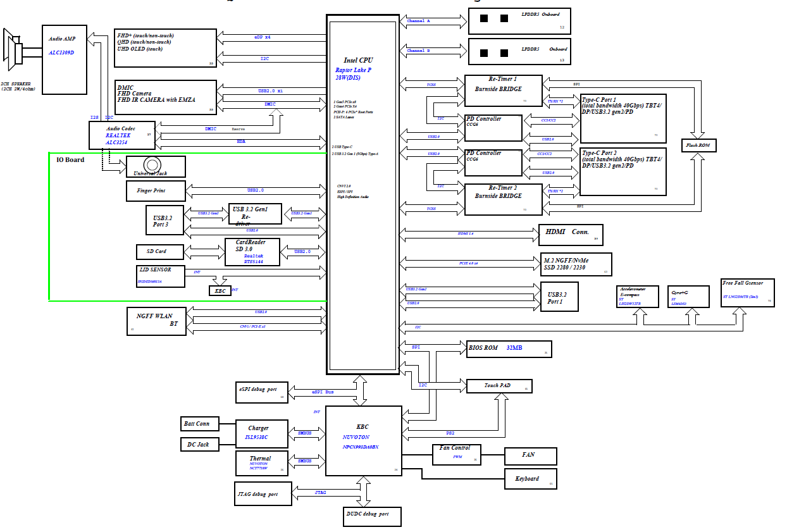
Task: Click the Universal Jack circle symbol
Action: [x=152, y=164]
